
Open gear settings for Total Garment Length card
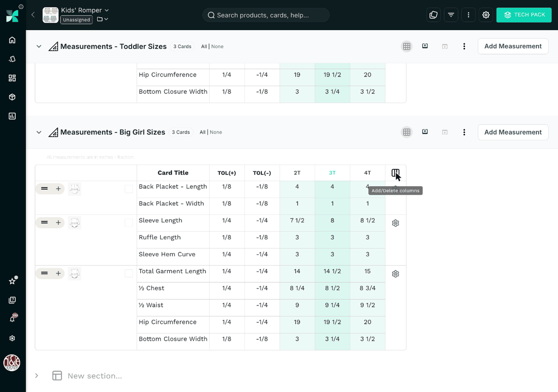click(x=396, y=274)
